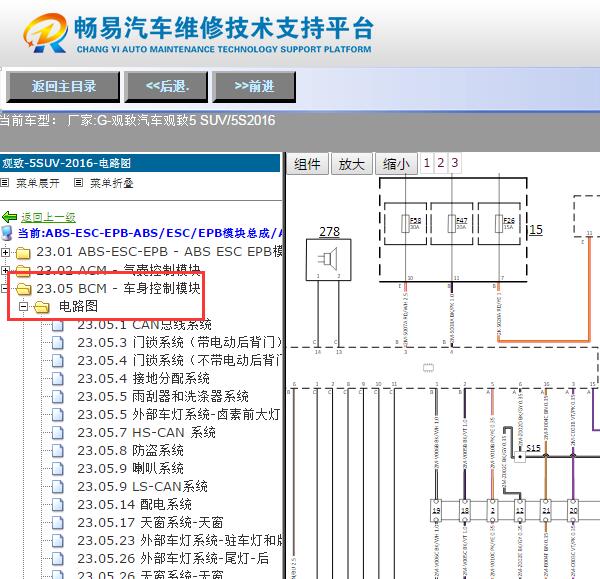
Task: Open 23.05.7 HS-CAN 系统
Action: click(146, 432)
